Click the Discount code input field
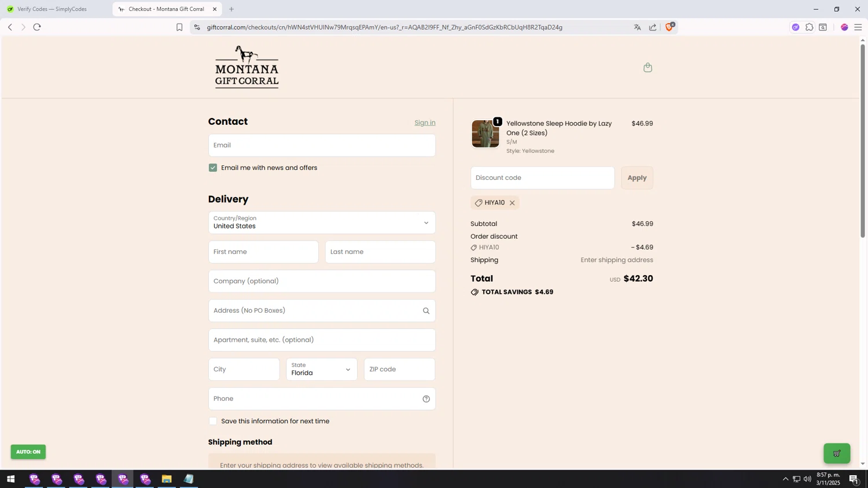 click(x=542, y=178)
